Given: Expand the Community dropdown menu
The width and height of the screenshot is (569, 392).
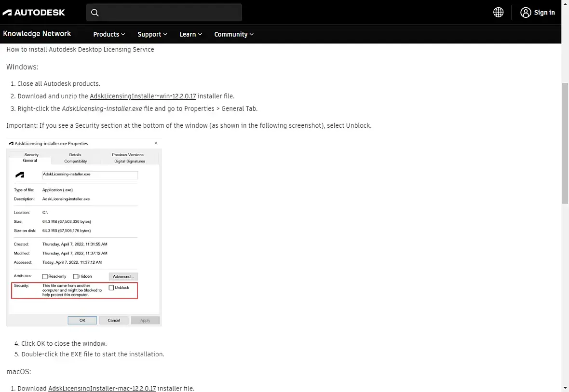Looking at the screenshot, I should [x=234, y=34].
